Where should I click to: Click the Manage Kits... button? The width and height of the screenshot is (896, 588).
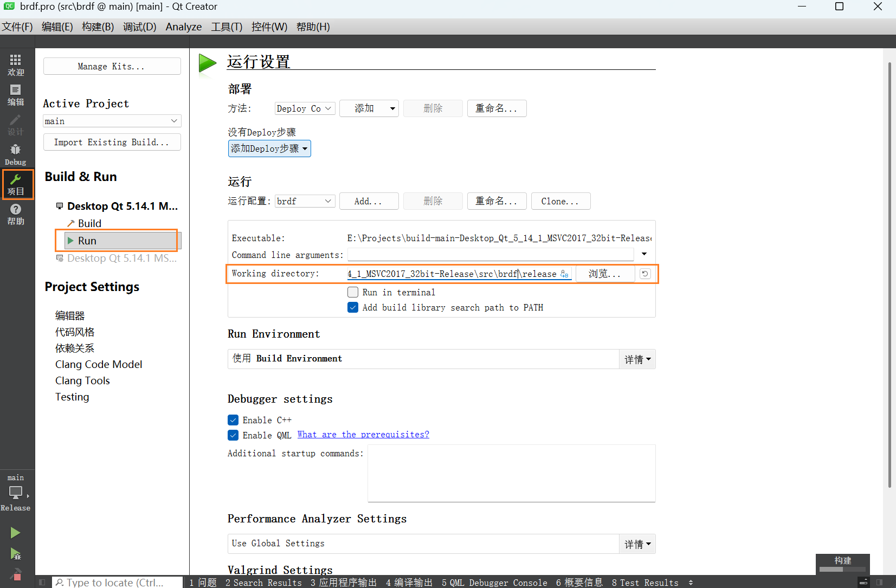112,66
